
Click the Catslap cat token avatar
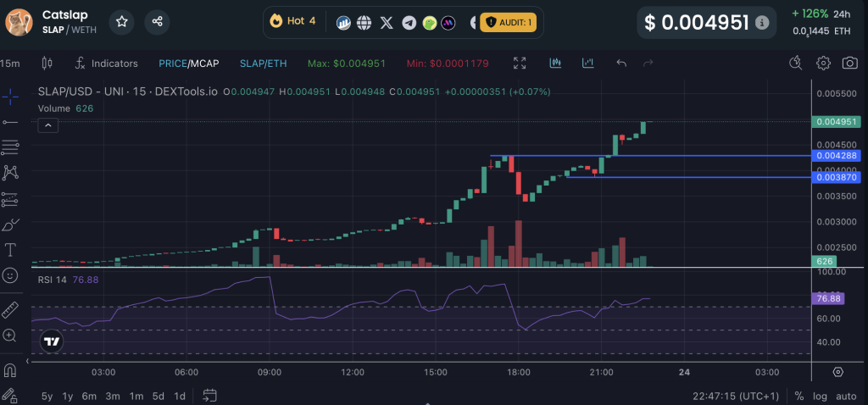19,22
